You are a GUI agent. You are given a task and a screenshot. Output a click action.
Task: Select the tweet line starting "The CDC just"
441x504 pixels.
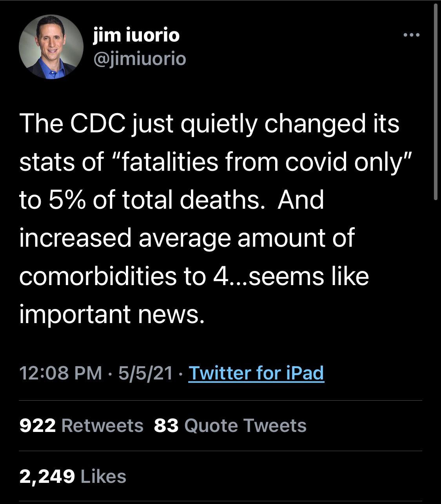(209, 125)
